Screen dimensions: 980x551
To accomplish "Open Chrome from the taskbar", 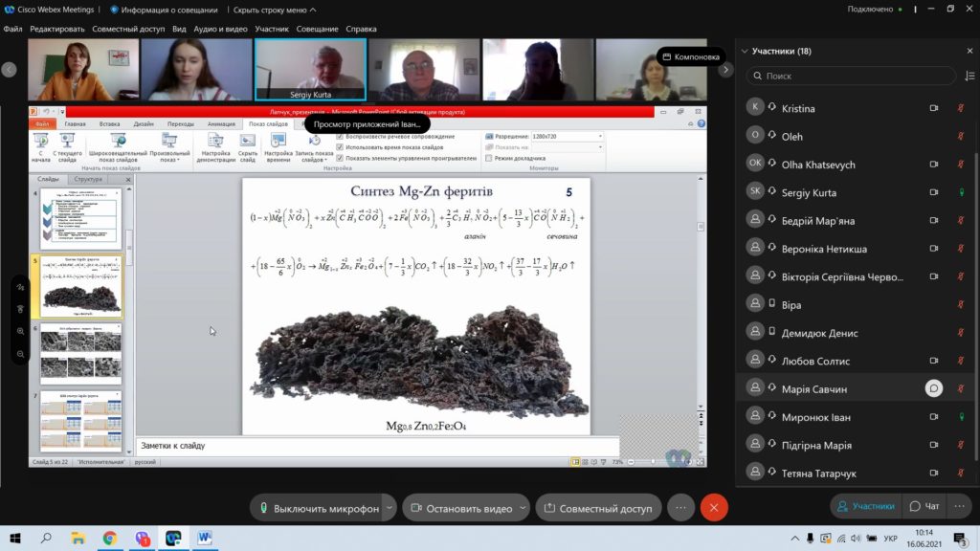I will (x=109, y=538).
